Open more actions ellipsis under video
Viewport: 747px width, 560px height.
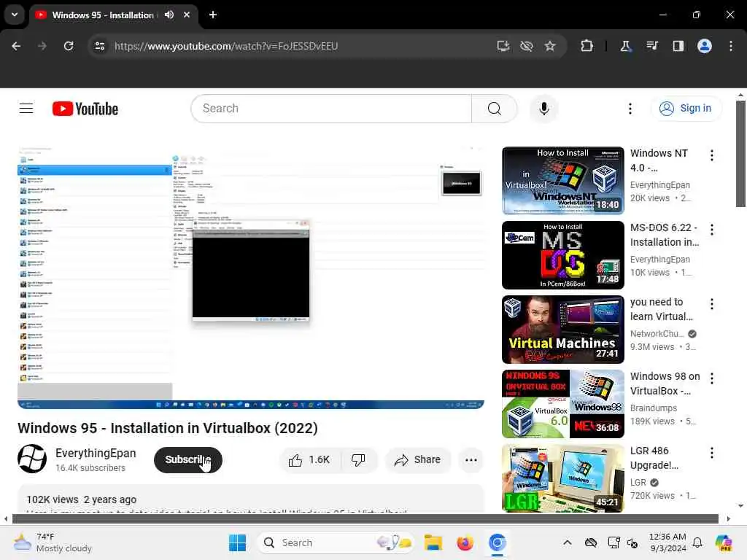point(471,460)
